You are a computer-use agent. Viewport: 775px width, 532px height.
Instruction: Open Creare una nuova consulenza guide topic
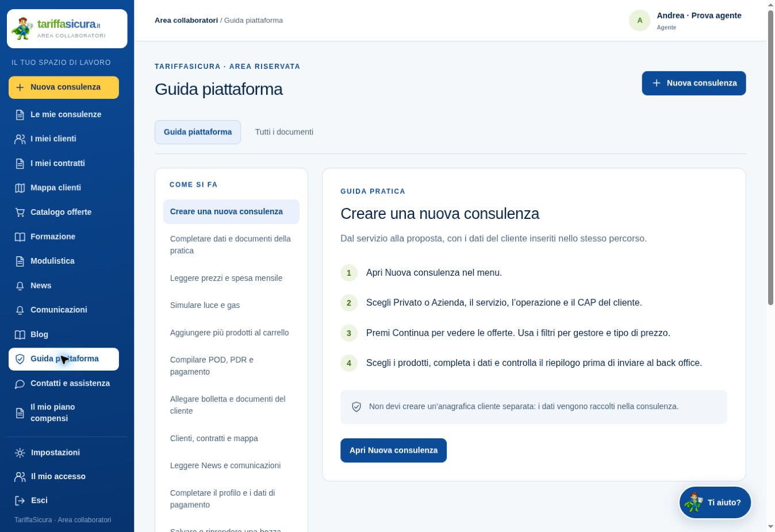(x=231, y=211)
